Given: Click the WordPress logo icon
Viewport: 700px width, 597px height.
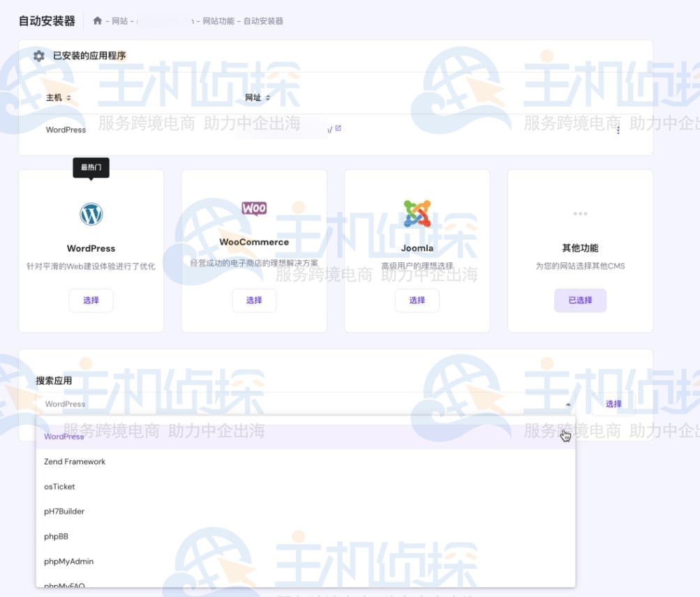Looking at the screenshot, I should click(x=91, y=213).
